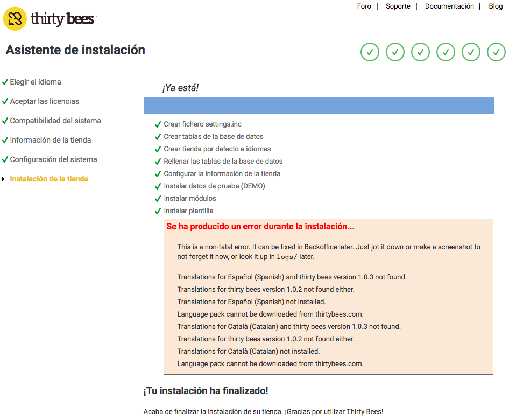This screenshot has height=420, width=509.
Task: Go to Información de la tienda step
Action: (51, 140)
